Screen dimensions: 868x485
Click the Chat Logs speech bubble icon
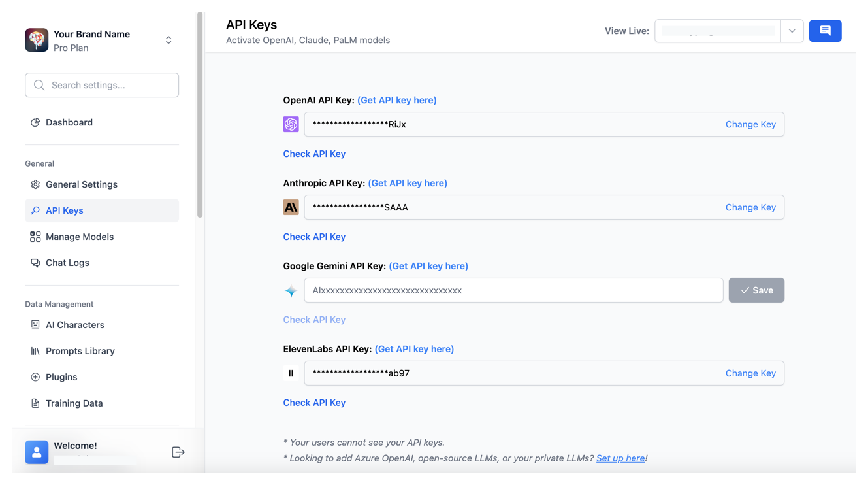pos(35,263)
